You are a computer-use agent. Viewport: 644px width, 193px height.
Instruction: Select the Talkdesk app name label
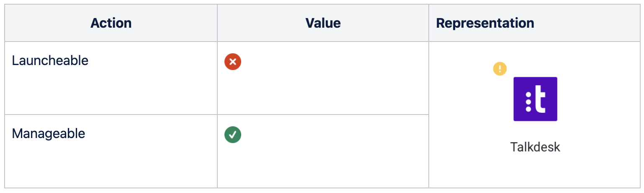click(535, 147)
